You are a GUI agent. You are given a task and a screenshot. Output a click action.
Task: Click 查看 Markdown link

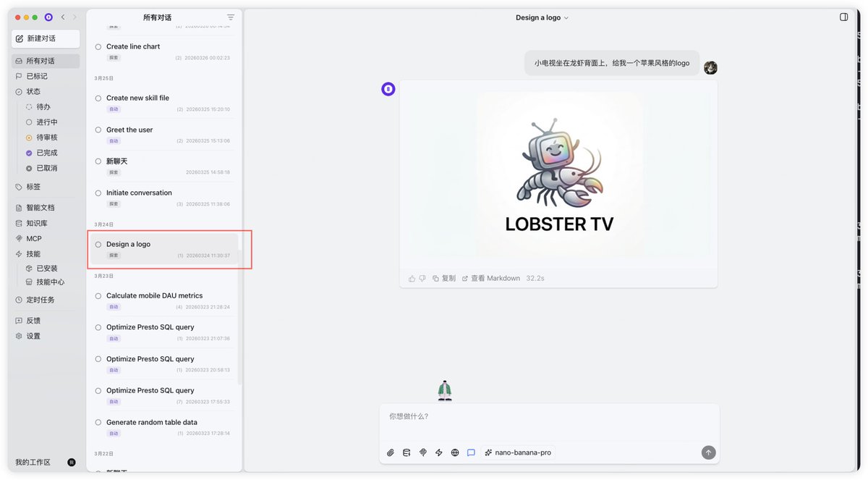pyautogui.click(x=491, y=278)
